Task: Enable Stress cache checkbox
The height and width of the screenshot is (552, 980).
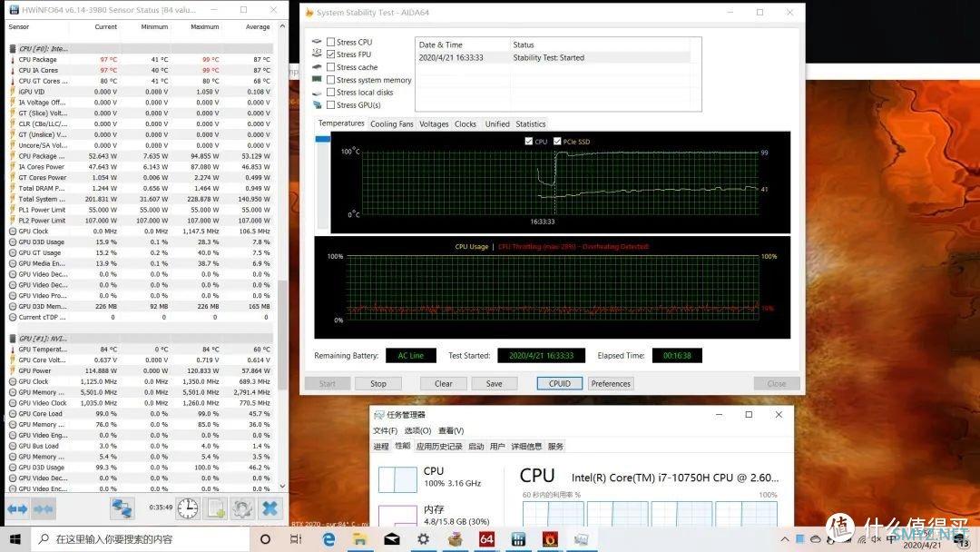Action: coord(330,67)
